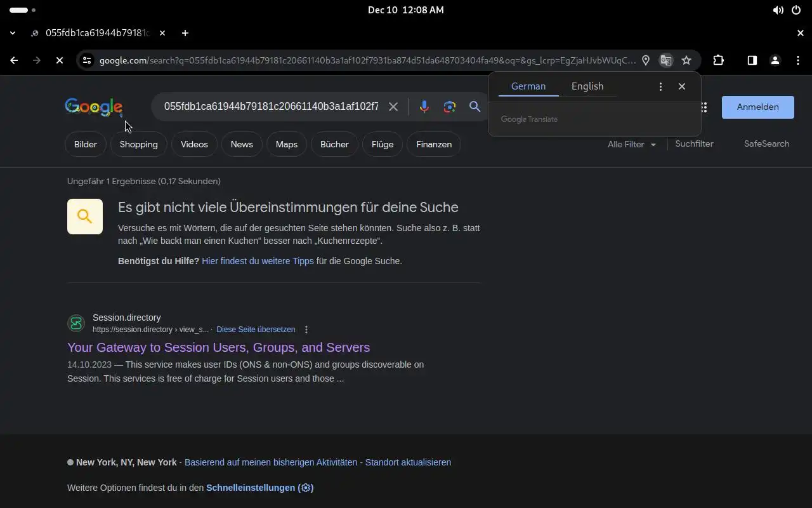Image resolution: width=812 pixels, height=508 pixels.
Task: Open the new tab plus button
Action: (x=185, y=33)
